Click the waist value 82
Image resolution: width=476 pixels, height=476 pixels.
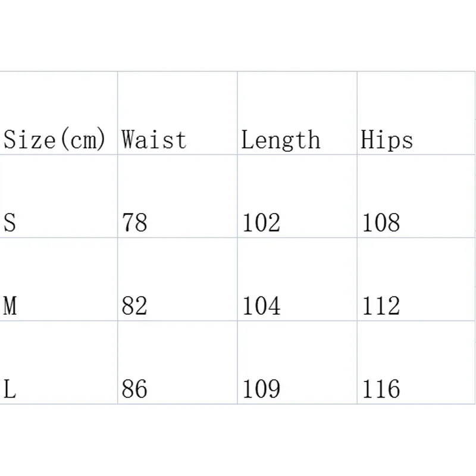point(134,306)
